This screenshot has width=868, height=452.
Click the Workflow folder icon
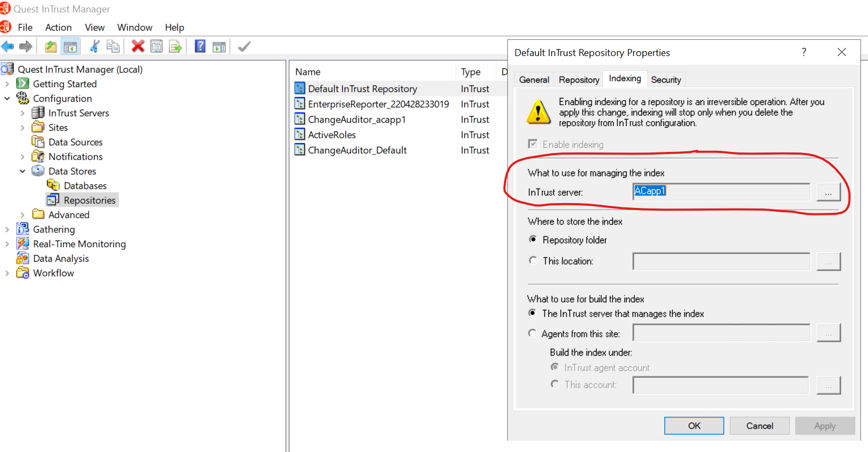(23, 273)
